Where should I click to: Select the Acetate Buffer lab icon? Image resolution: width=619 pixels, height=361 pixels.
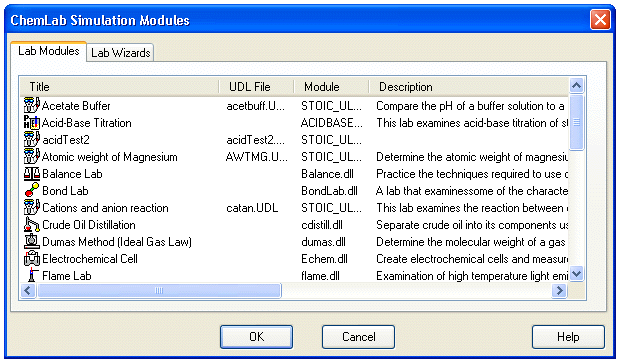coord(32,106)
